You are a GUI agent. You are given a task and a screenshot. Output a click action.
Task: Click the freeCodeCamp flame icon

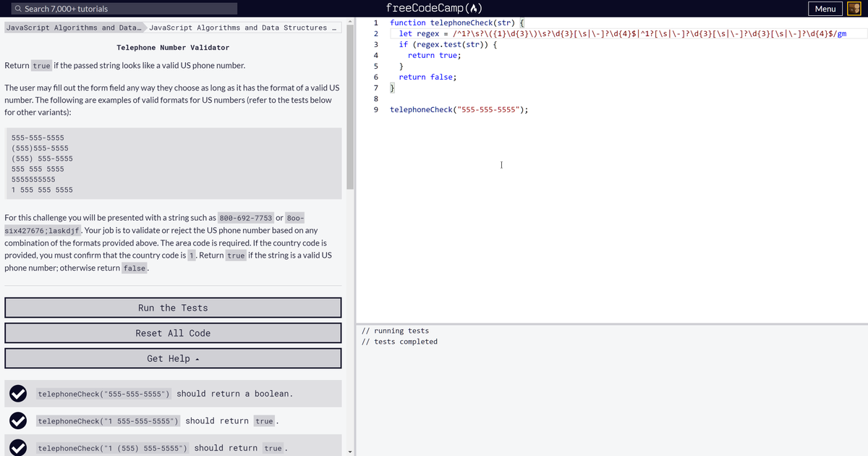[475, 9]
